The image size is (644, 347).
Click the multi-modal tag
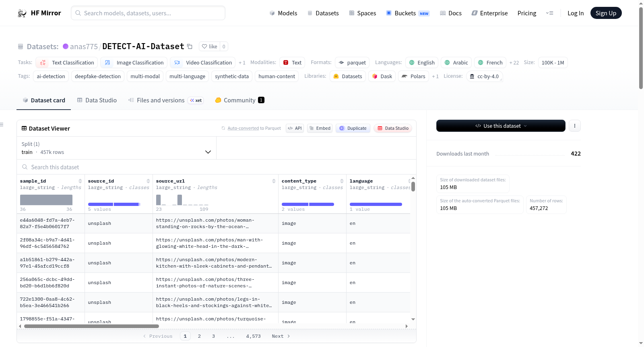coord(145,76)
